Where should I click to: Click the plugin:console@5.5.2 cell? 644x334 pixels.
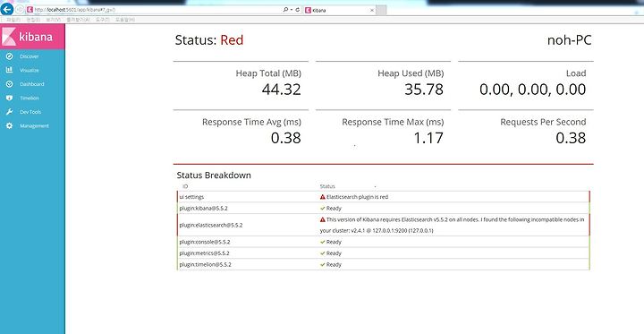205,242
